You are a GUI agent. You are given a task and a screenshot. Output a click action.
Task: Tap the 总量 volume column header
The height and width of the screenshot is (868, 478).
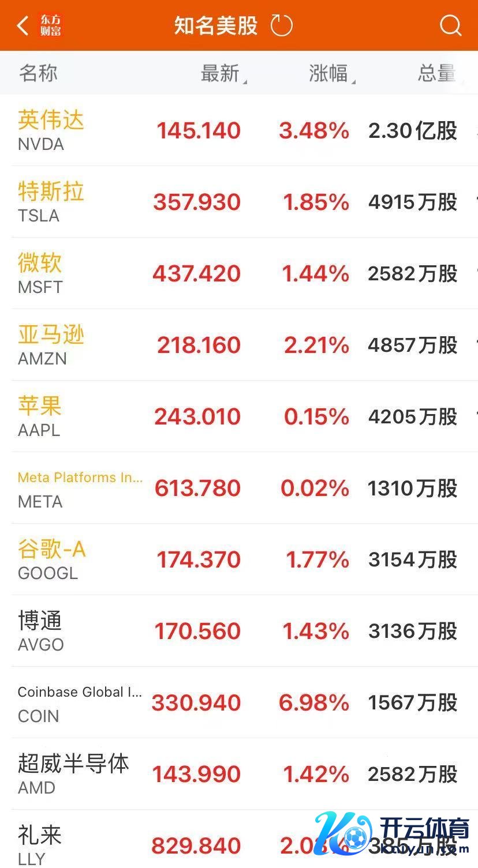pos(436,73)
